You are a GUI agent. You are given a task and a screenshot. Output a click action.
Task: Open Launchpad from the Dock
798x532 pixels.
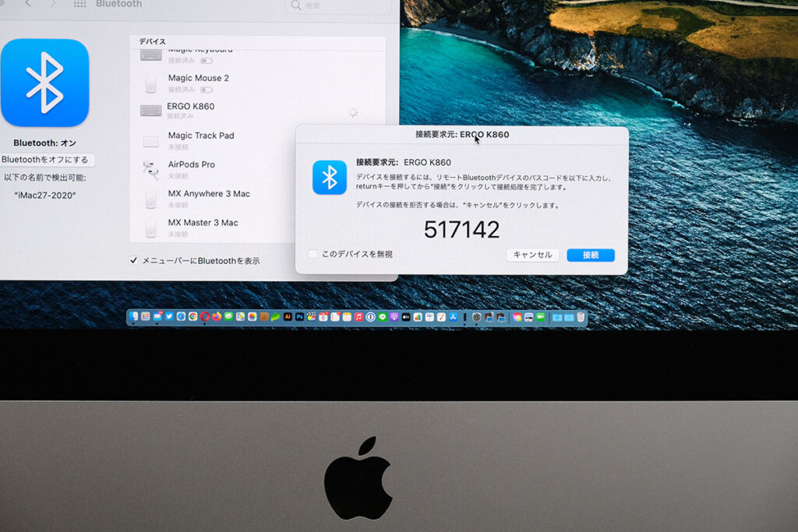[x=146, y=316]
